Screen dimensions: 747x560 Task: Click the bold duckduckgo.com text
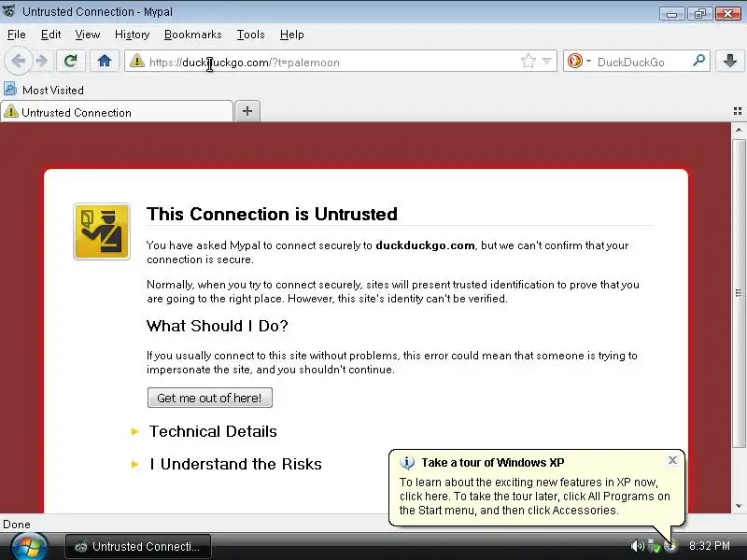[x=425, y=245]
